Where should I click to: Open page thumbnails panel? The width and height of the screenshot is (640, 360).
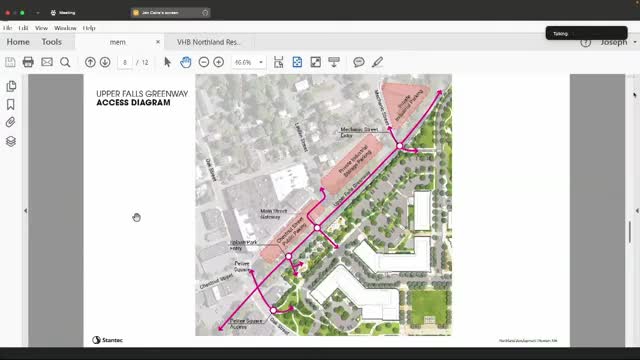click(x=11, y=86)
